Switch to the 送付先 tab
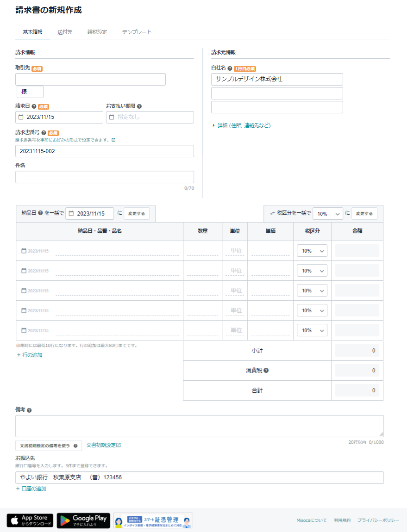Image resolution: width=407 pixels, height=532 pixels. point(65,32)
